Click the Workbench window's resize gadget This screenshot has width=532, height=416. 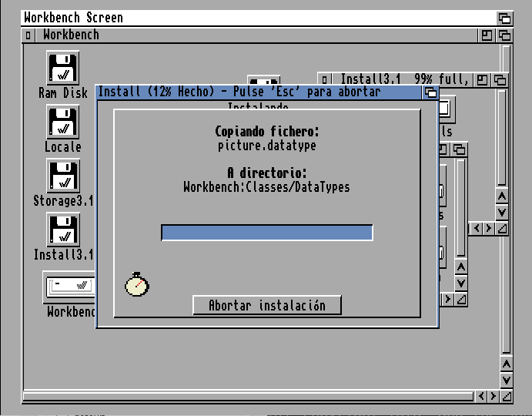click(x=505, y=397)
